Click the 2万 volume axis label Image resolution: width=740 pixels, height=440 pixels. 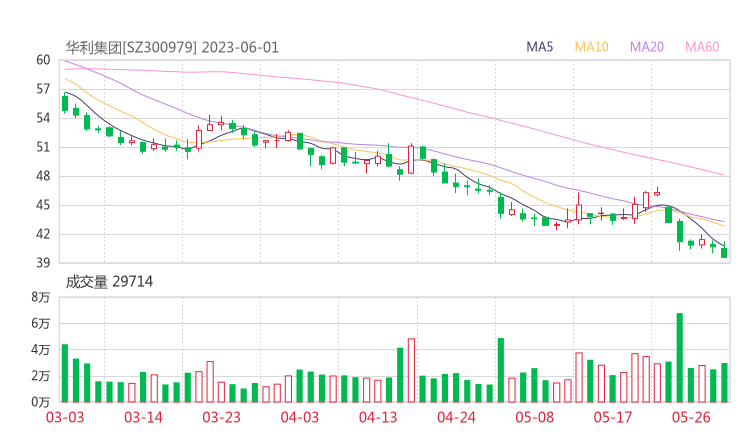pyautogui.click(x=41, y=376)
